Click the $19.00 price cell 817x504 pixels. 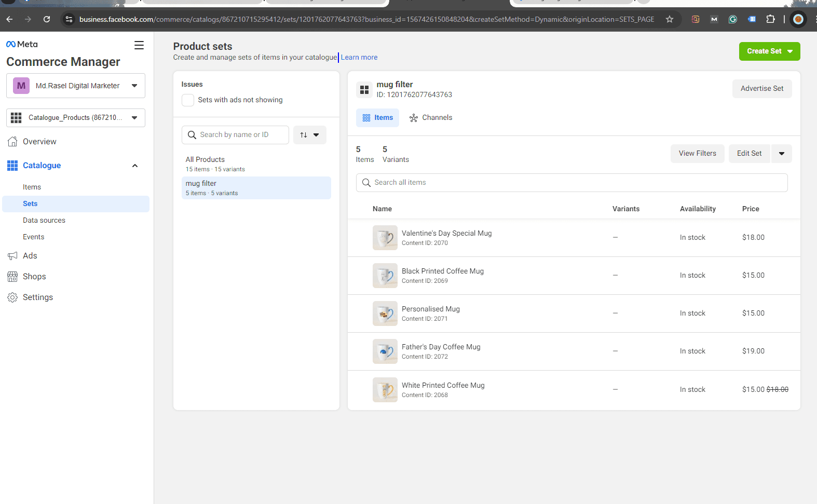click(x=753, y=351)
